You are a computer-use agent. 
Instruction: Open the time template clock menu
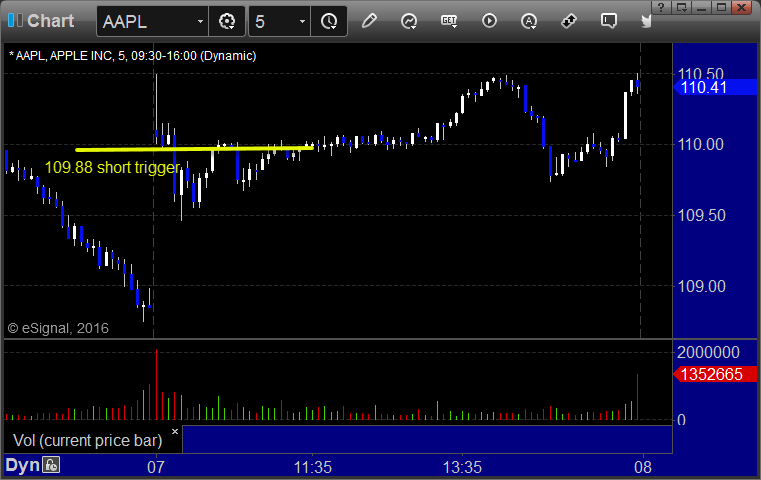(329, 21)
